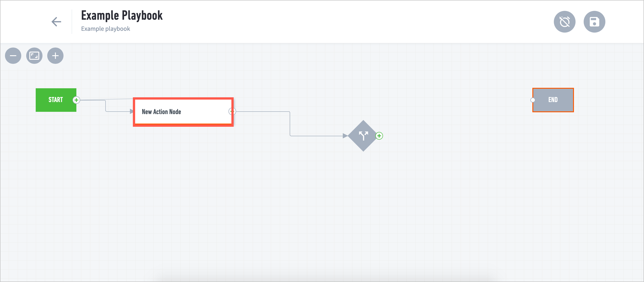The image size is (644, 282).
Task: Click the START node
Action: point(56,100)
